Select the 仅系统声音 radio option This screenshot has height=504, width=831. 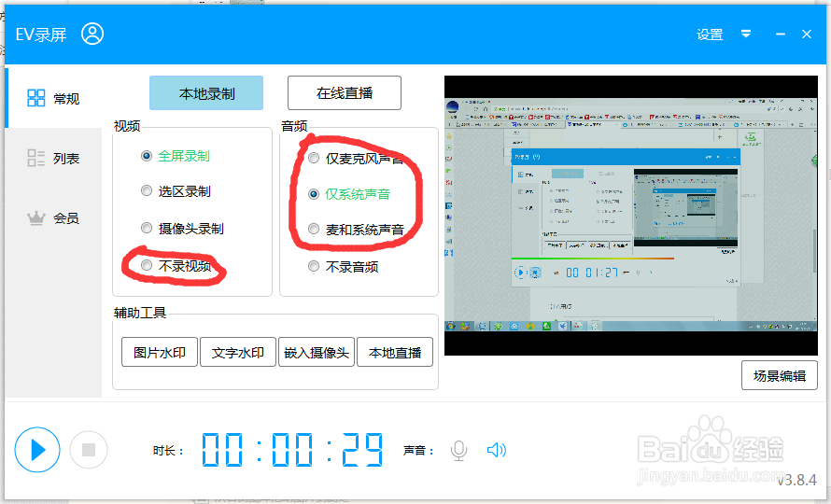click(349, 194)
